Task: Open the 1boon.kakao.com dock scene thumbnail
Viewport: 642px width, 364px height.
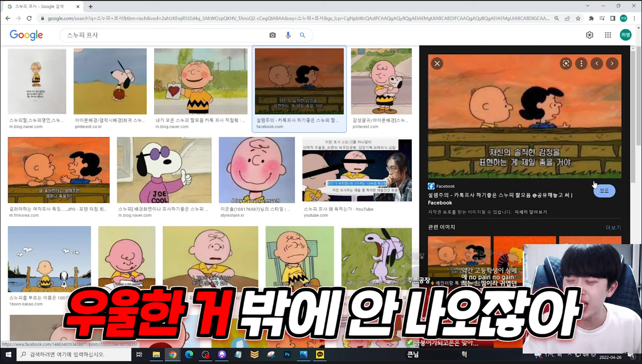Action: pos(49,259)
